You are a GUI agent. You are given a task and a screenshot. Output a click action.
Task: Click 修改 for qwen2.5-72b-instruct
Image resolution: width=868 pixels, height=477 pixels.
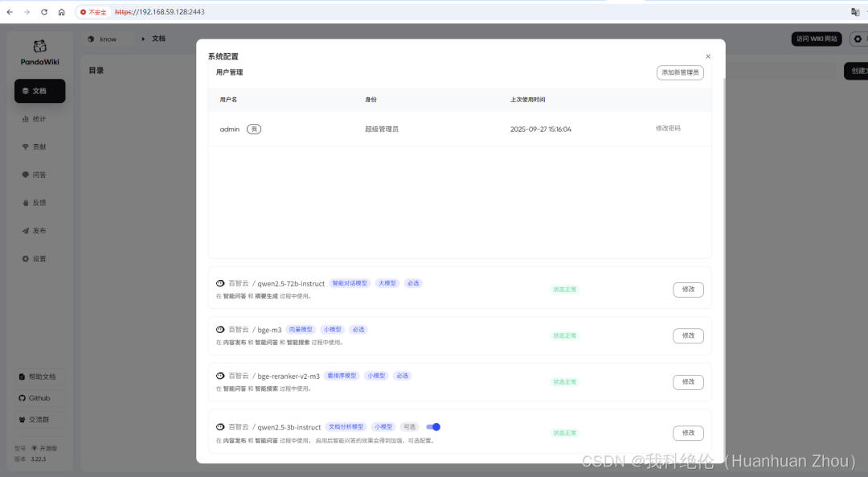coord(688,290)
